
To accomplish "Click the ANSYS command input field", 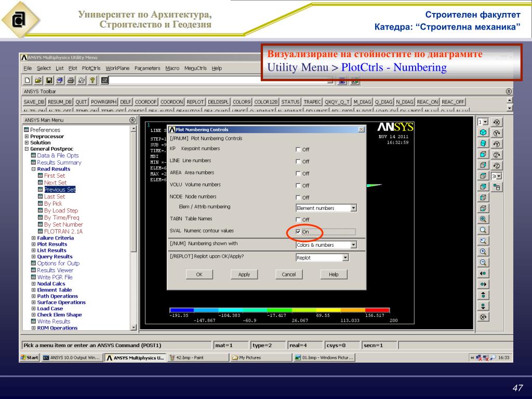I will pyautogui.click(x=221, y=81).
